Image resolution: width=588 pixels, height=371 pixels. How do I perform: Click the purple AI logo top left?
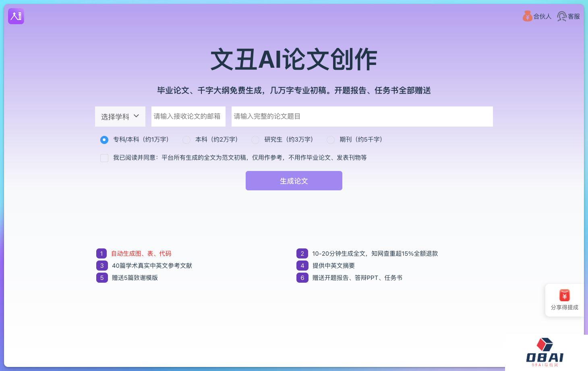pos(16,16)
